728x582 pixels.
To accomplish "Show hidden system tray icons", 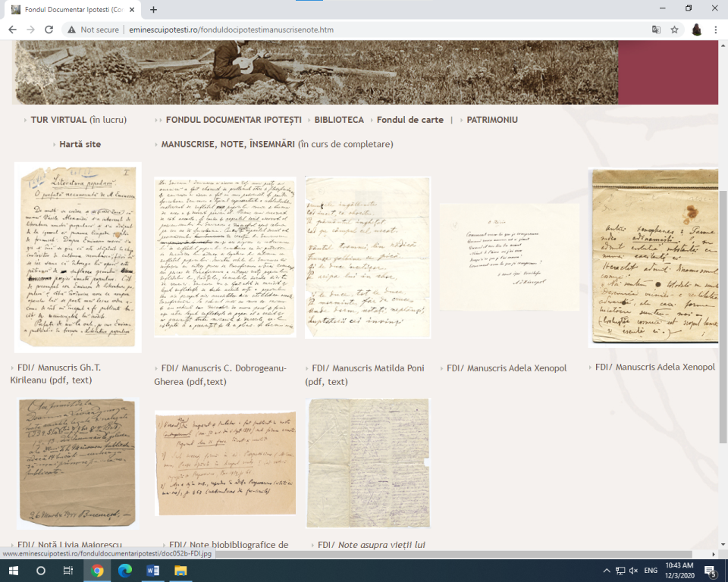I will point(606,570).
